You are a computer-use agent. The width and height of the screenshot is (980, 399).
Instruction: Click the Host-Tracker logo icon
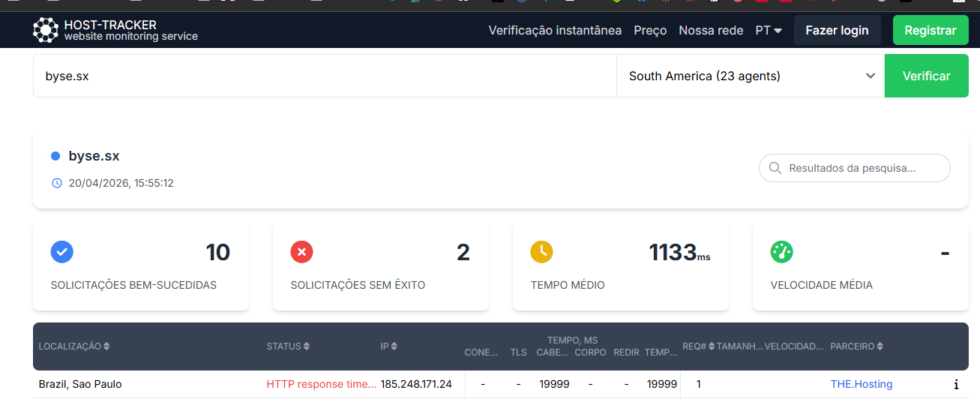click(45, 30)
